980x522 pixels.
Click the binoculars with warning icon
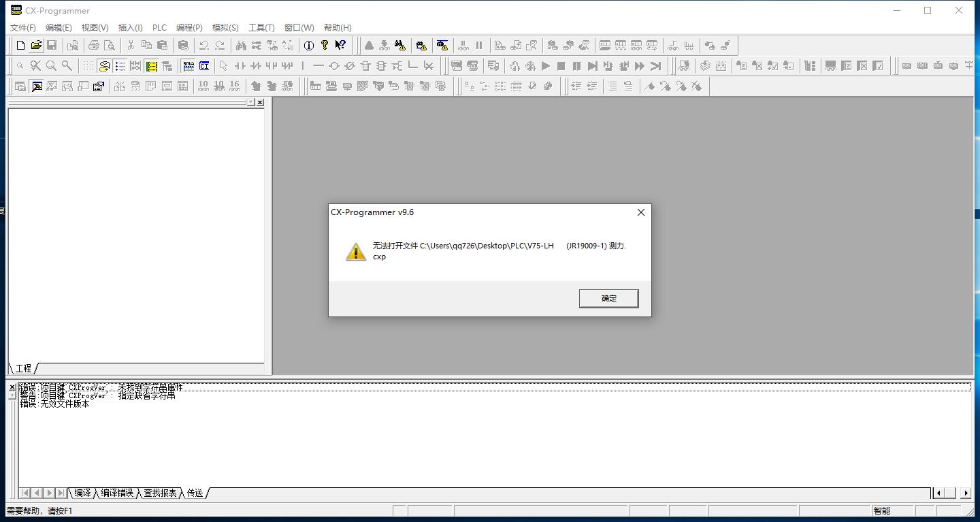pyautogui.click(x=400, y=46)
